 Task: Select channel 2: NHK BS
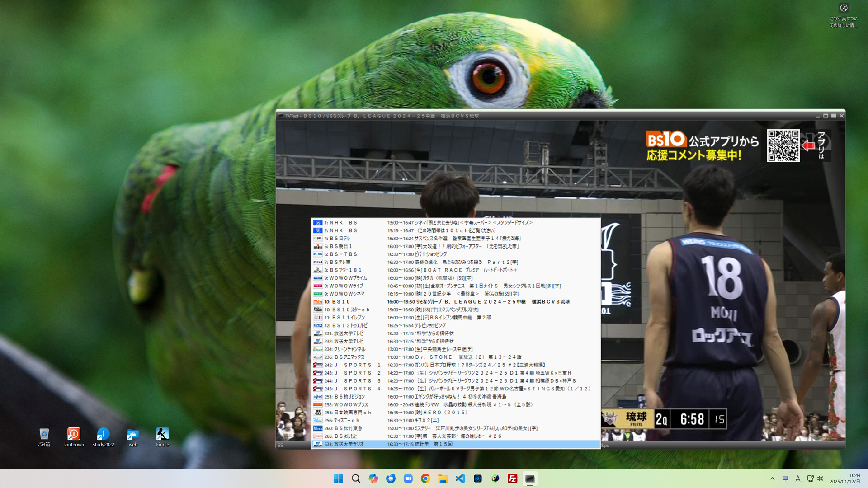tap(456, 230)
